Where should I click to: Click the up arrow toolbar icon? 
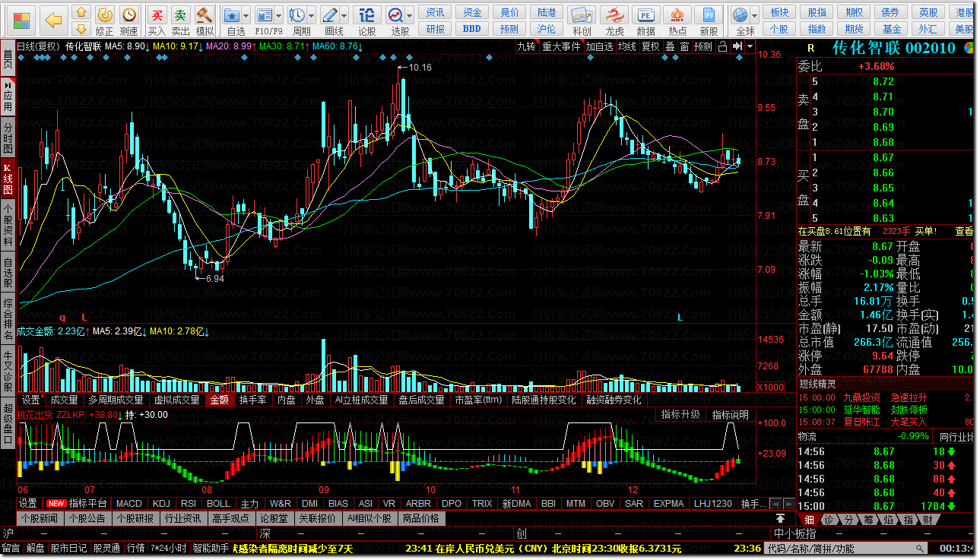pyautogui.click(x=82, y=13)
